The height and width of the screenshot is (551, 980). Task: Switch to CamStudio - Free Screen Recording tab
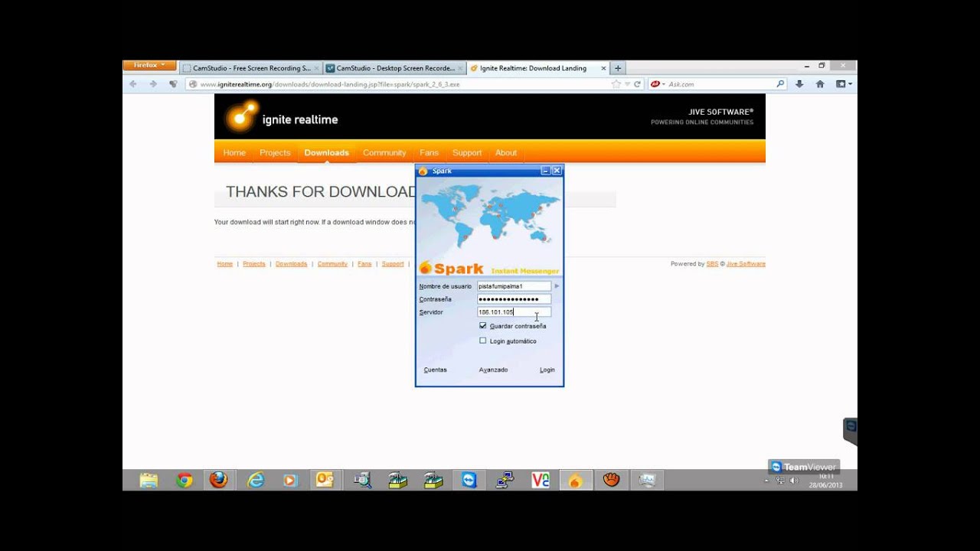pyautogui.click(x=250, y=68)
